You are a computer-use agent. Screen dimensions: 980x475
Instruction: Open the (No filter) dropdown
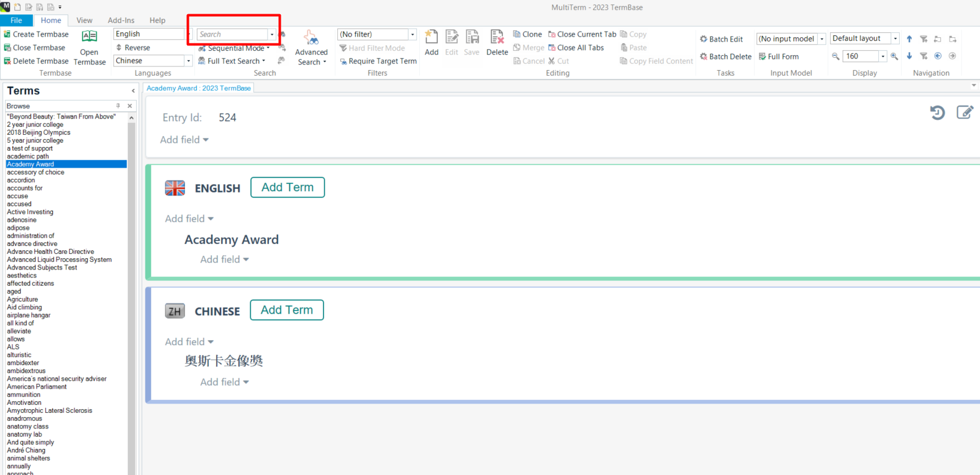click(412, 34)
